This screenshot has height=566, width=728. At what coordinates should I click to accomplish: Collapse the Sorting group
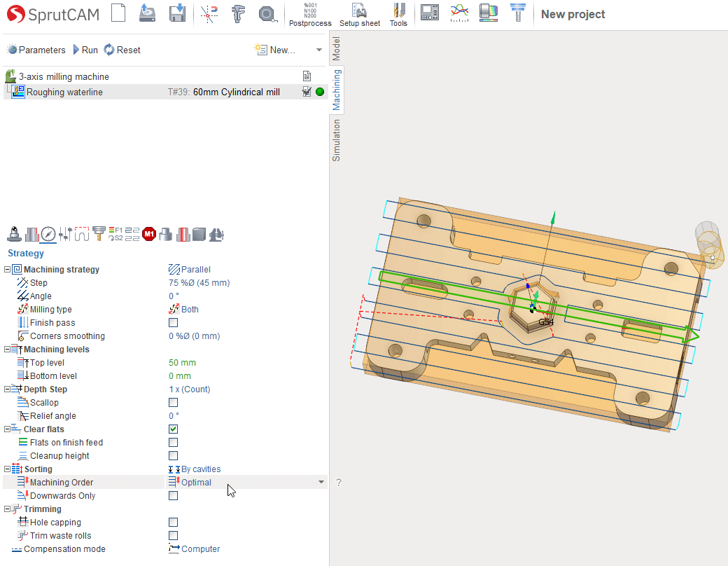(x=7, y=469)
